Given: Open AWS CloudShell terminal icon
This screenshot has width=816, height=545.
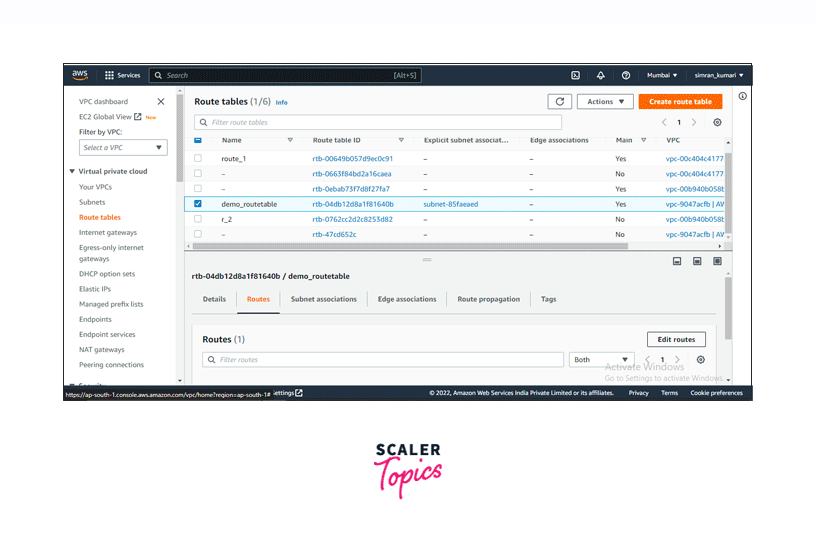Looking at the screenshot, I should (576, 75).
